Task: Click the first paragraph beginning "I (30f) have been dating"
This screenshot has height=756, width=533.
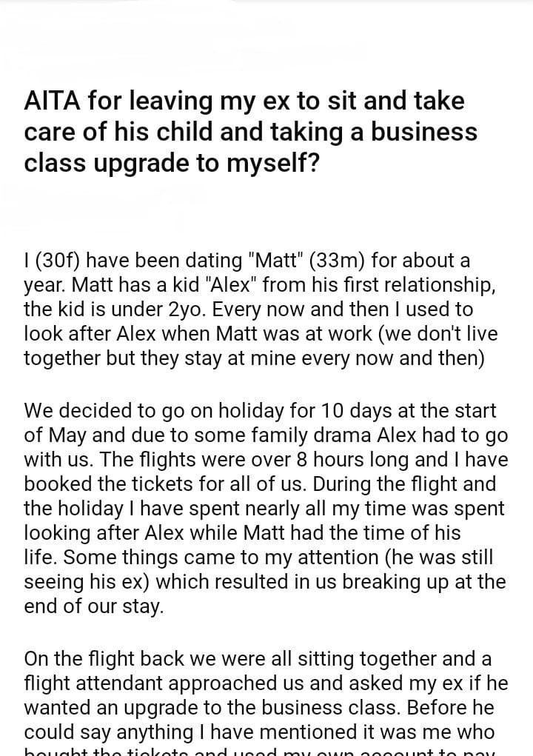Action: (259, 309)
